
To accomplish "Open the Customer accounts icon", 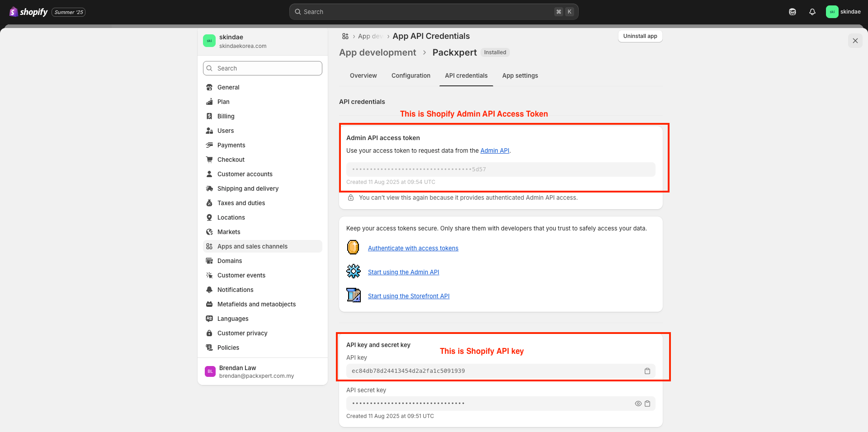I will (x=209, y=174).
